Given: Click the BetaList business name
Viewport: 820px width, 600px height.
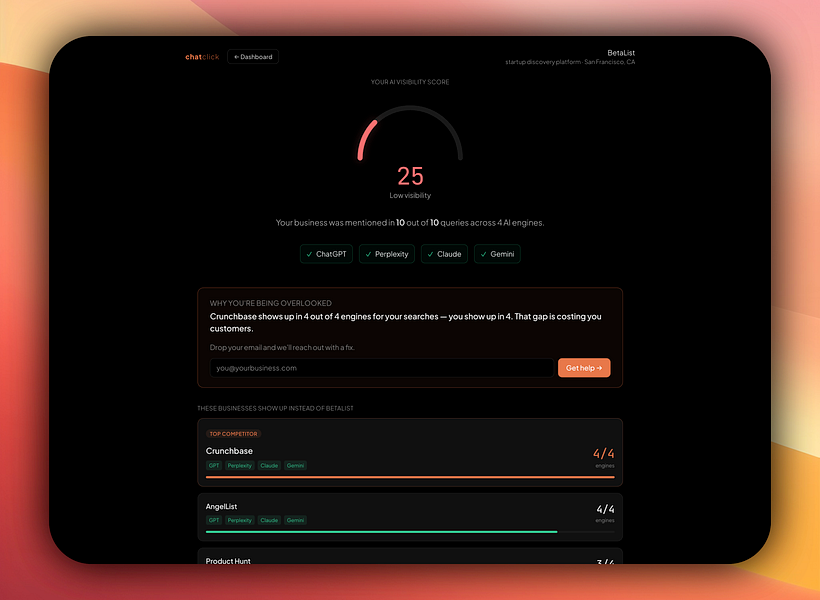Looking at the screenshot, I should (621, 53).
